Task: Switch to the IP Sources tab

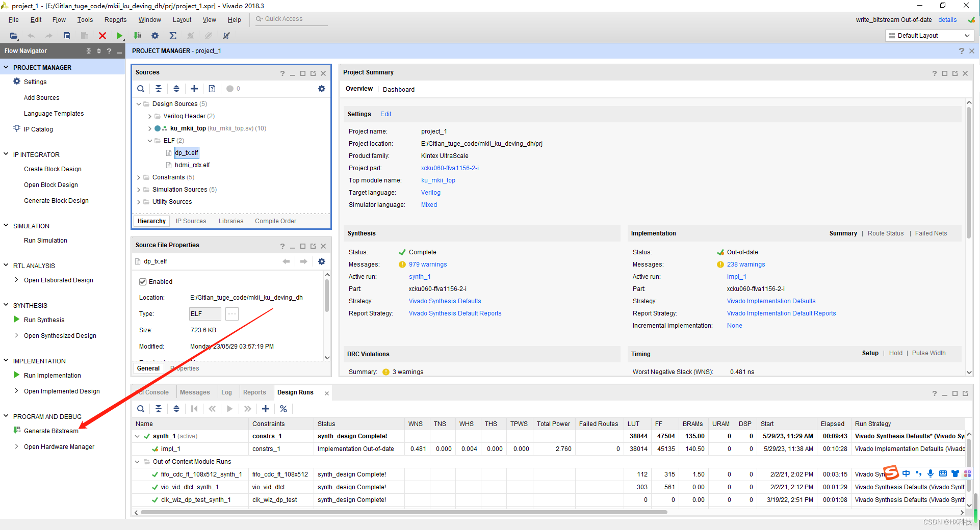Action: coord(191,221)
